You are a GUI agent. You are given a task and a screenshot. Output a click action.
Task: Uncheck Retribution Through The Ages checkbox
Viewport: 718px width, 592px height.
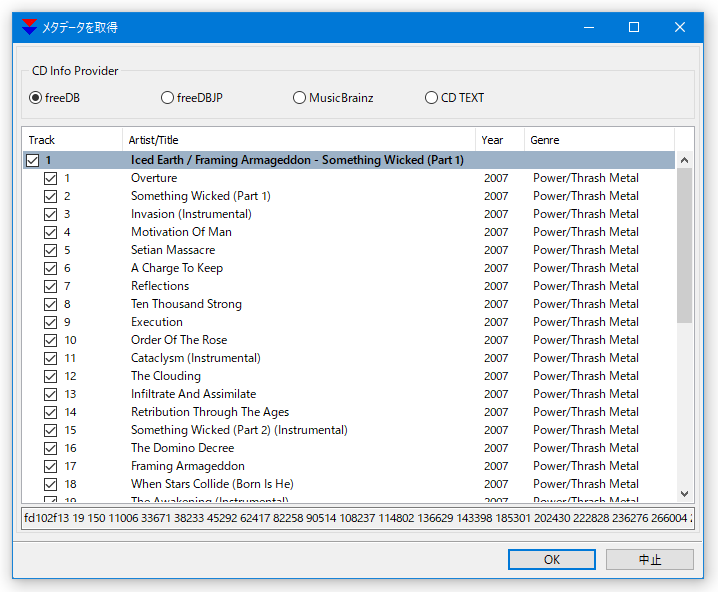coord(50,413)
